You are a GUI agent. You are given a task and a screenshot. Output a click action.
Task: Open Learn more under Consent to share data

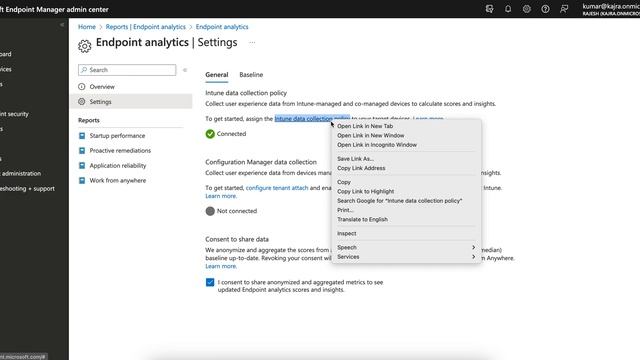221,266
